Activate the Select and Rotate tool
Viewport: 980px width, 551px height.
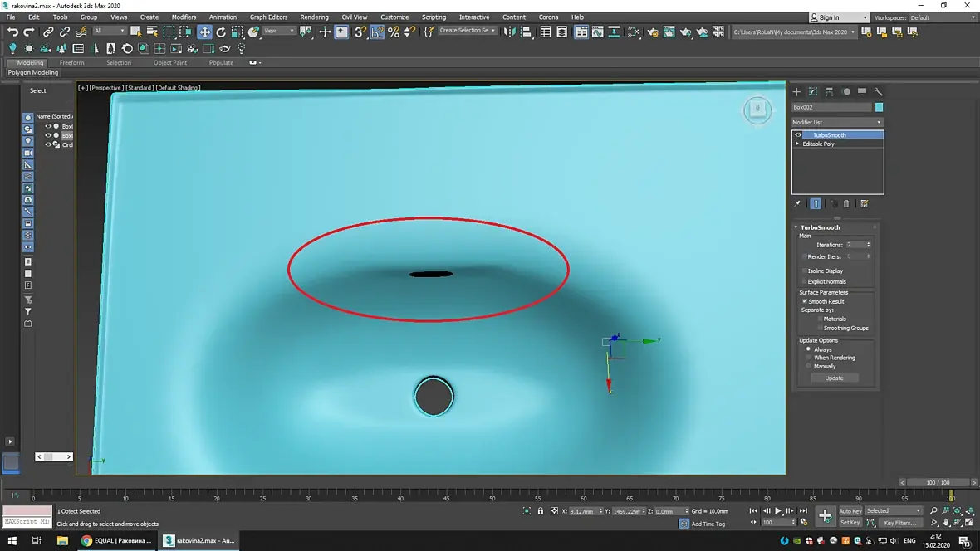(x=221, y=32)
